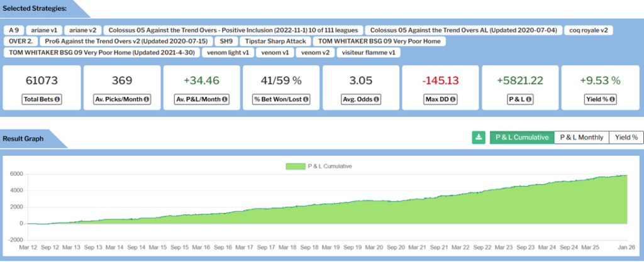Switch to P & L Monthly tab
The height and width of the screenshot is (262, 644).
581,138
